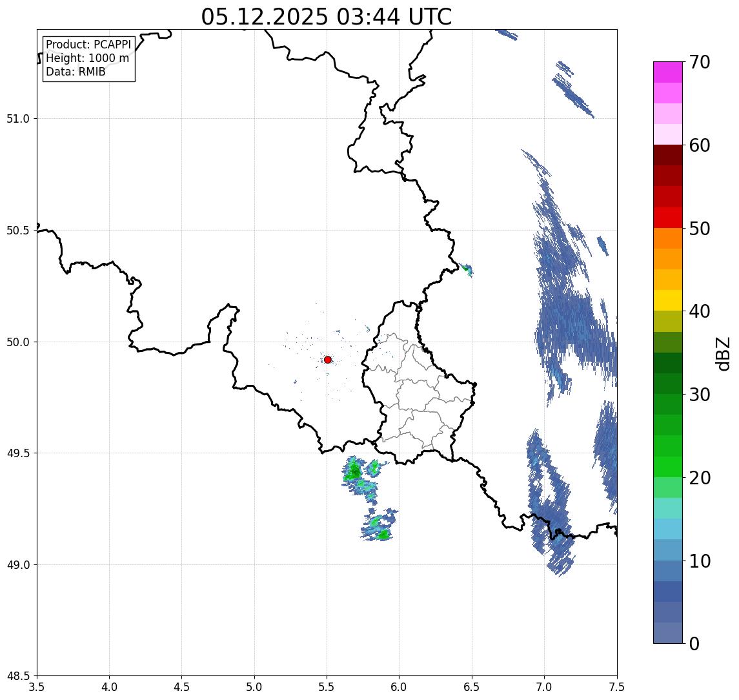Click the olive colorbar segment below 40
The width and height of the screenshot is (739, 700).
pos(668,321)
